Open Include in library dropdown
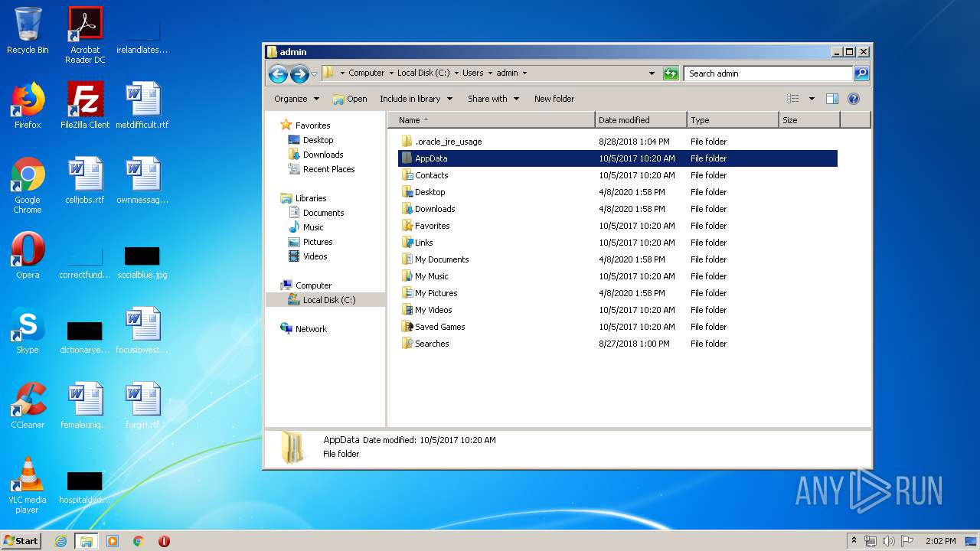 [416, 99]
